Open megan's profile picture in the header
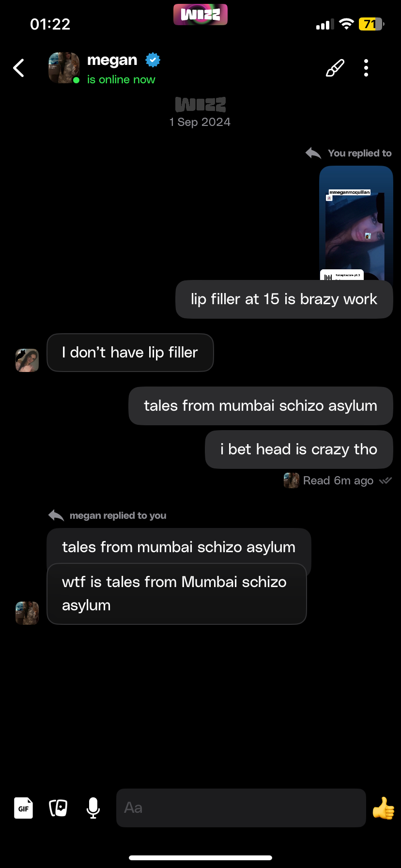This screenshot has height=868, width=401. click(64, 68)
